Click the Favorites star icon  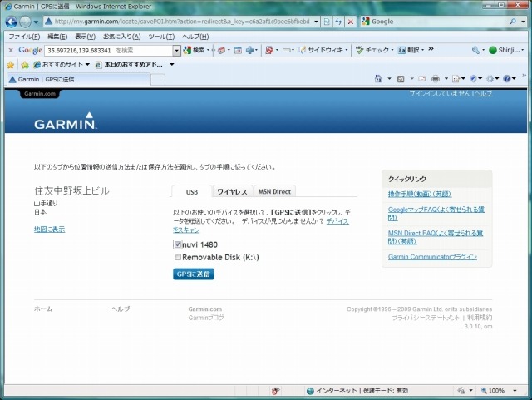pyautogui.click(x=11, y=65)
